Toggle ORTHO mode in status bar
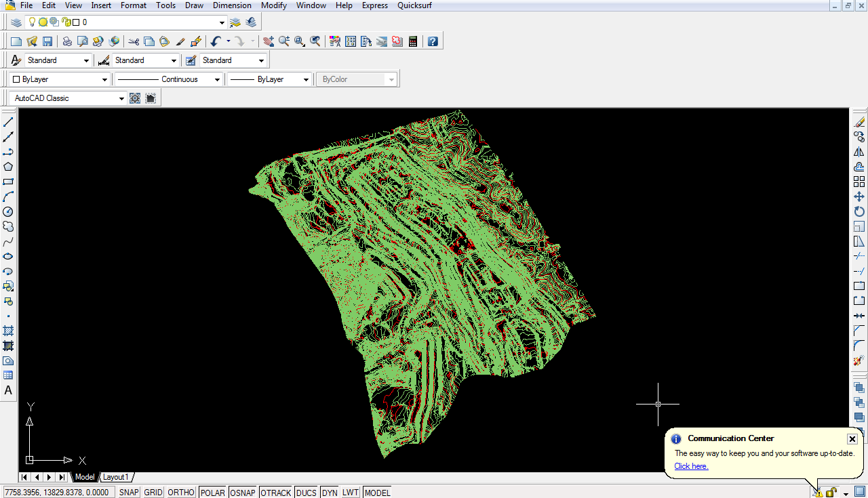This screenshot has height=498, width=868. coord(181,493)
